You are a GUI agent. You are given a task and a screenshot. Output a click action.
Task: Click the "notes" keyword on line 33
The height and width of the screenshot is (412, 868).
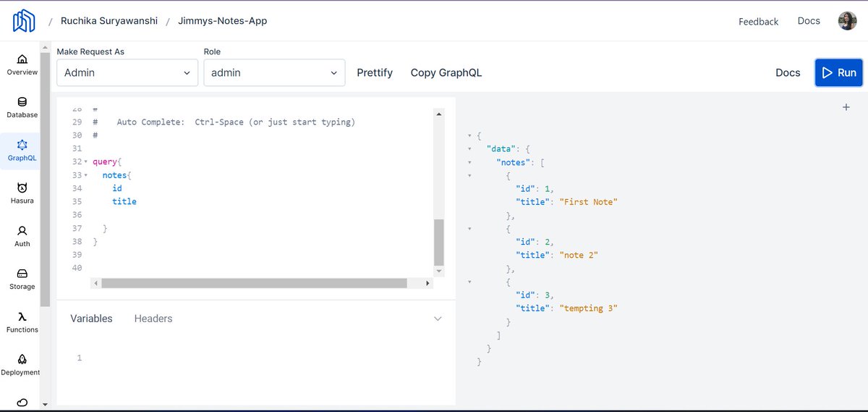[x=114, y=175]
